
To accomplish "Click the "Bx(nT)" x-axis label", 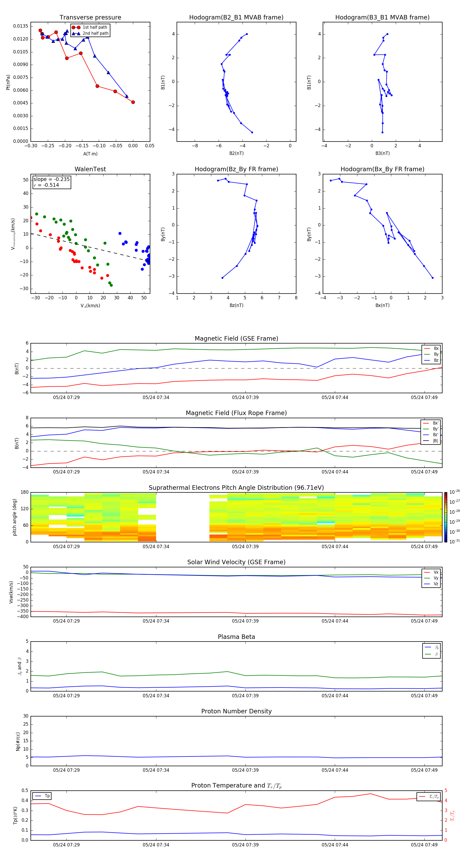I will (382, 305).
